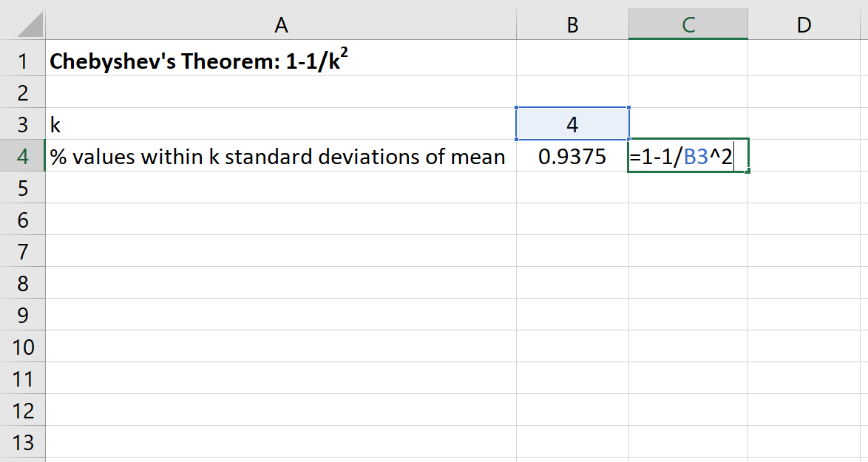
Task: Select column header C
Action: coord(688,24)
